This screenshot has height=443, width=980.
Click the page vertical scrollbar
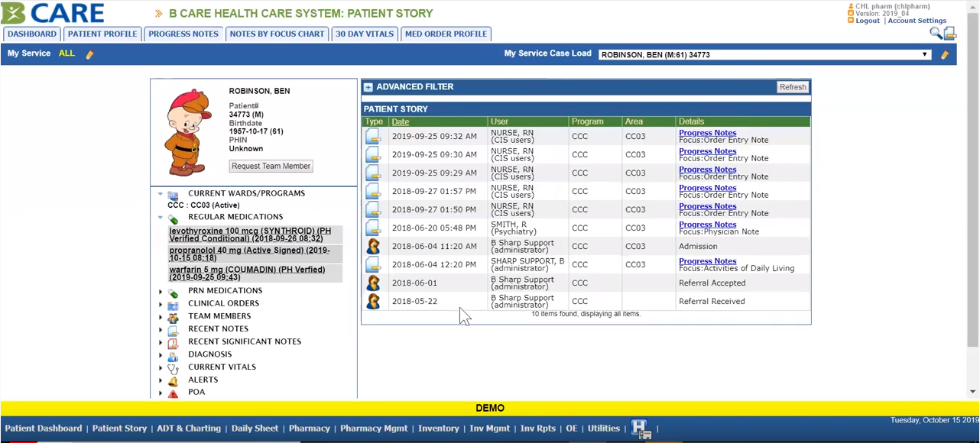pyautogui.click(x=973, y=191)
